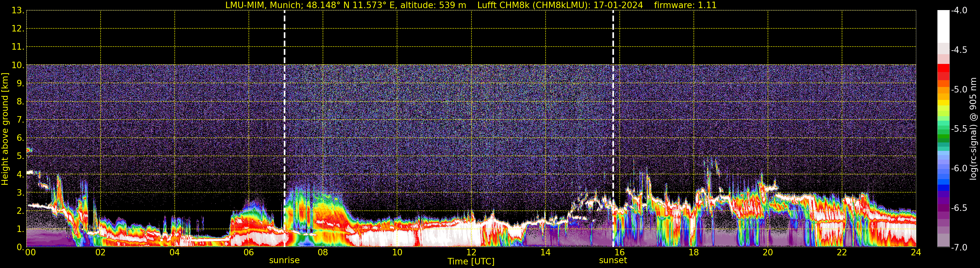Click the white dashed sunrise marker line
980x268 pixels.
click(x=284, y=129)
